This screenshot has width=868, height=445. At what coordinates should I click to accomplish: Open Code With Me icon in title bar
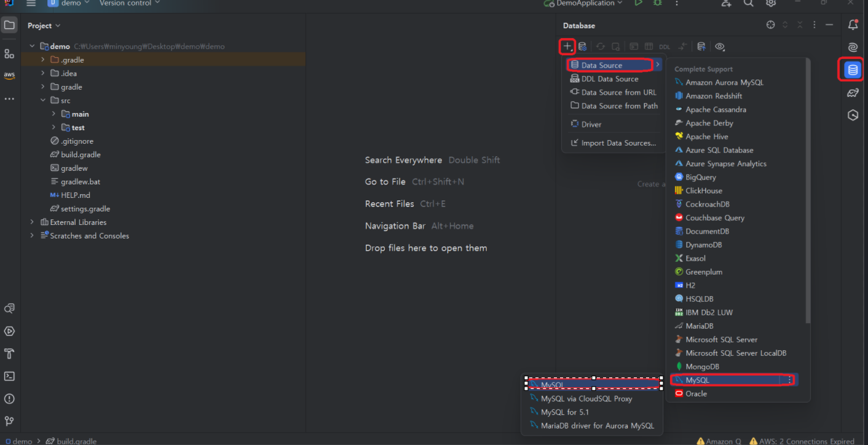point(727,3)
